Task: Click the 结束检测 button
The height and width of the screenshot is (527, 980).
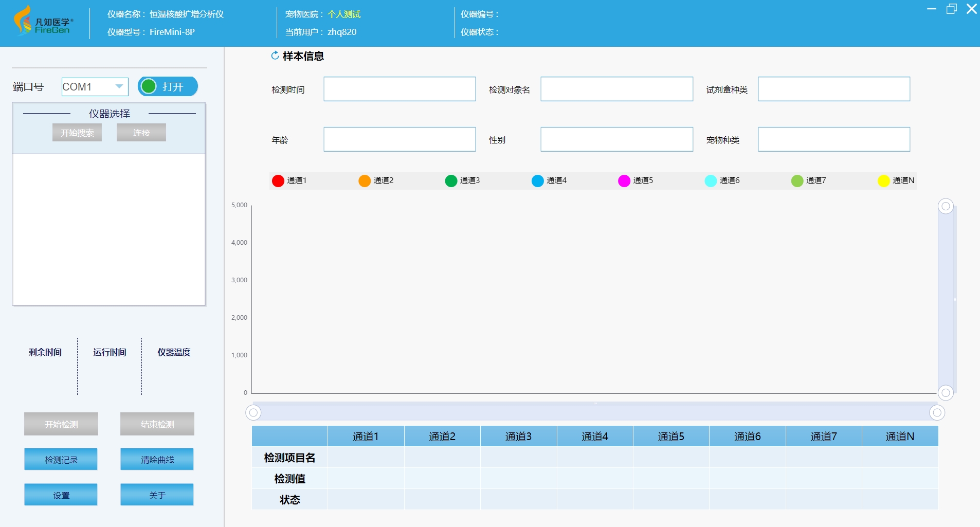Action: (x=157, y=424)
